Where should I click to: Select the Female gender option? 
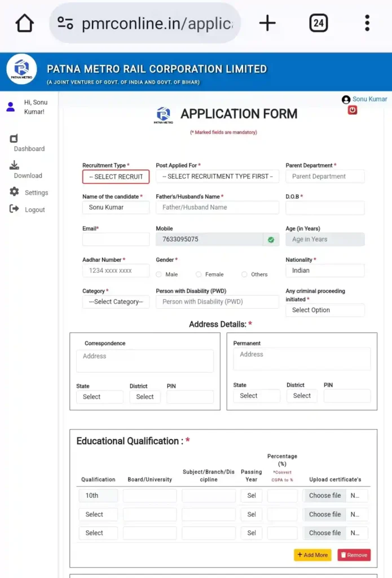pyautogui.click(x=199, y=274)
